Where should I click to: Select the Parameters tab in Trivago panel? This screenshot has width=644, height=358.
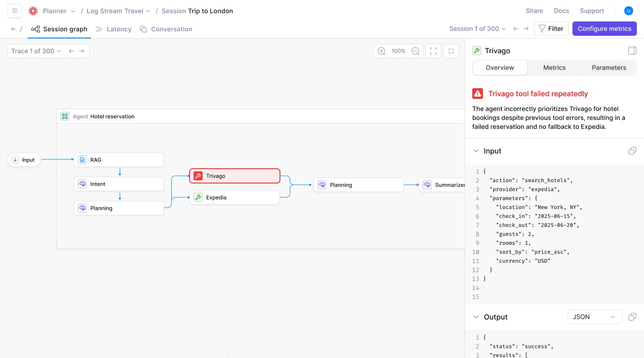click(609, 68)
